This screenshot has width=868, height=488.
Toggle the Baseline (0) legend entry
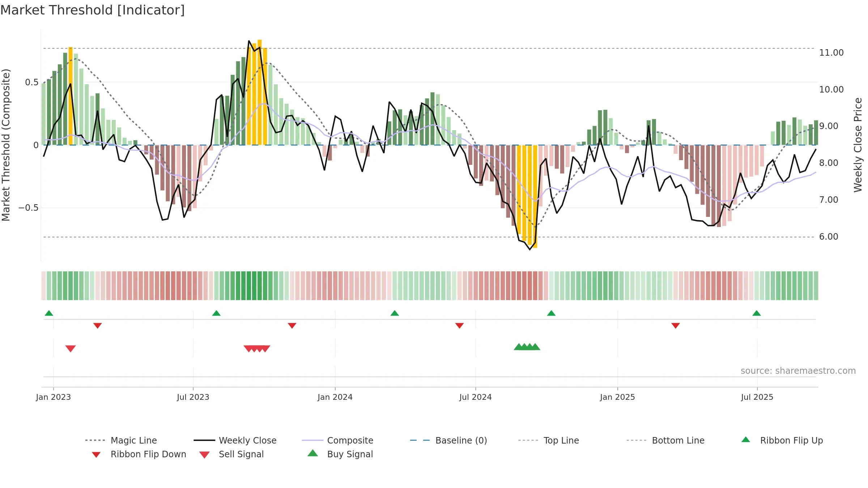click(x=449, y=440)
